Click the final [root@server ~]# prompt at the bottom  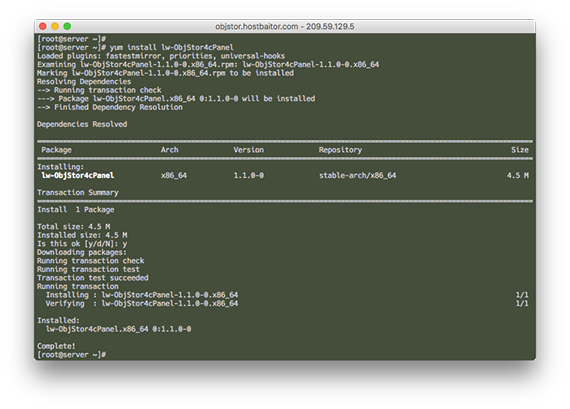click(x=72, y=355)
